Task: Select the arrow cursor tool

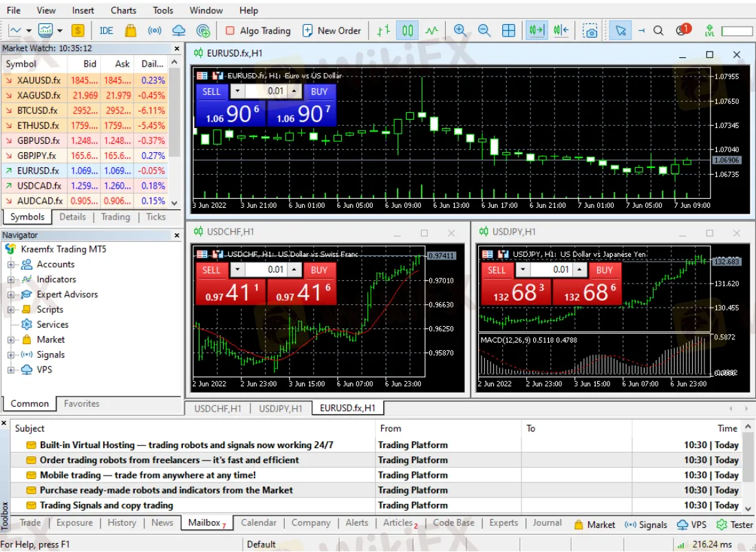Action: click(620, 30)
